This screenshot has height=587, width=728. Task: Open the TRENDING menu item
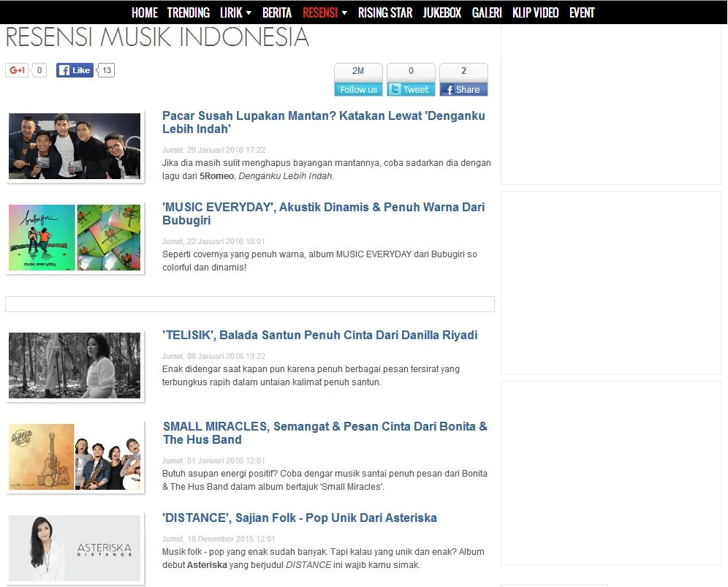[188, 12]
